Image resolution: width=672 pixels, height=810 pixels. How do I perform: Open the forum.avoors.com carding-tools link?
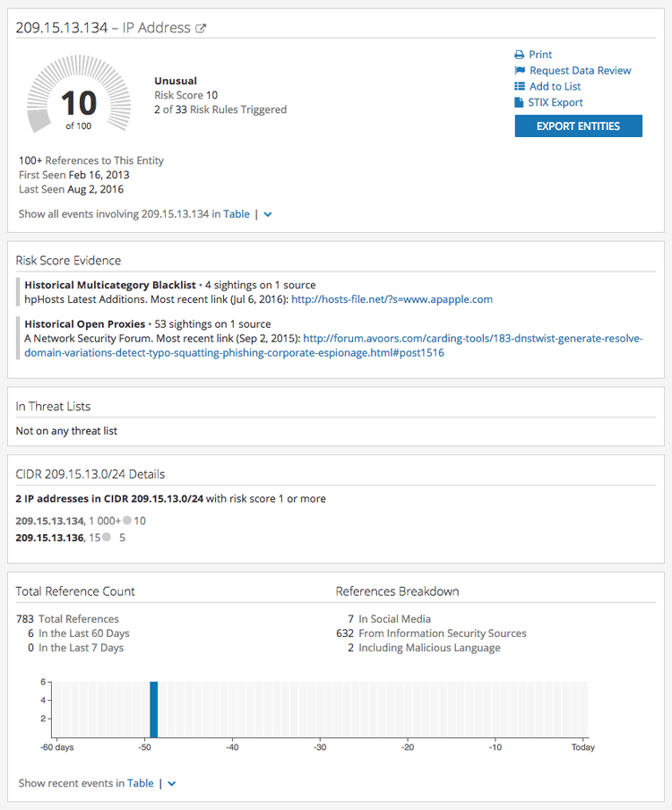click(473, 339)
